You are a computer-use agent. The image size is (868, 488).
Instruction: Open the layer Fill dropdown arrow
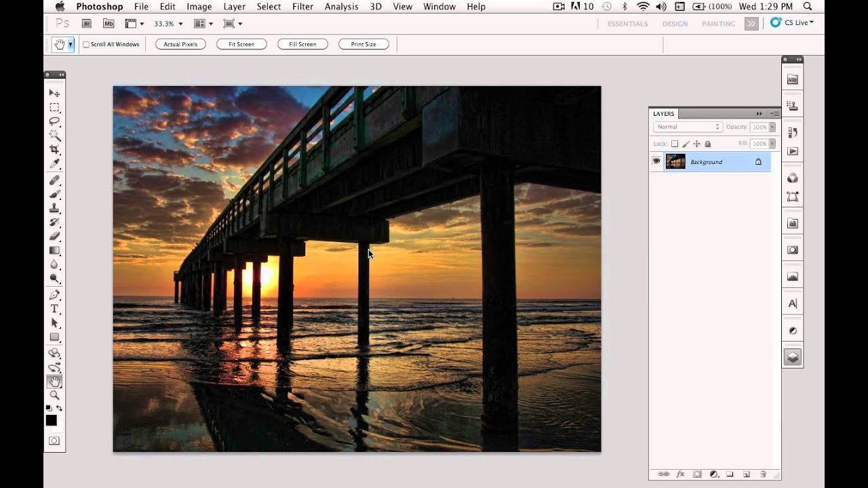pos(772,144)
